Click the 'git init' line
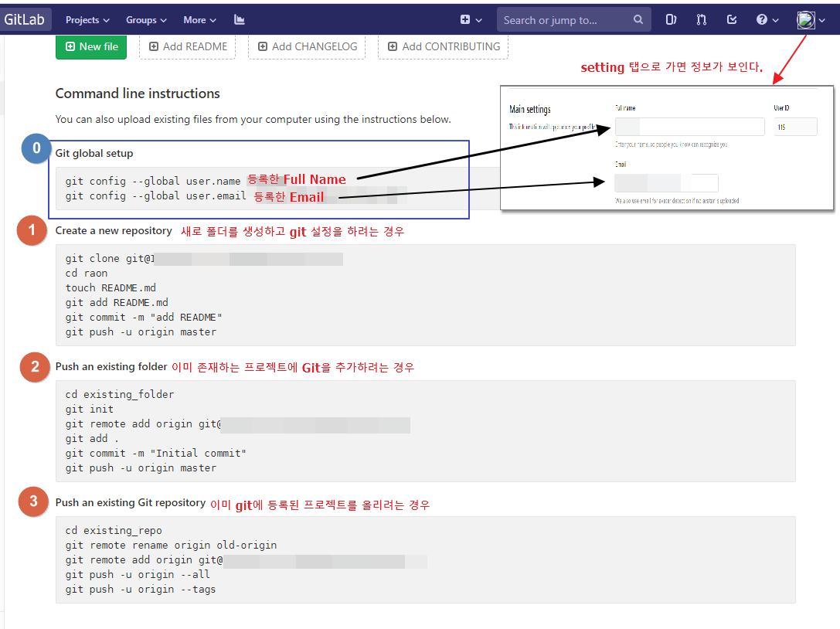840x629 pixels. pos(90,410)
